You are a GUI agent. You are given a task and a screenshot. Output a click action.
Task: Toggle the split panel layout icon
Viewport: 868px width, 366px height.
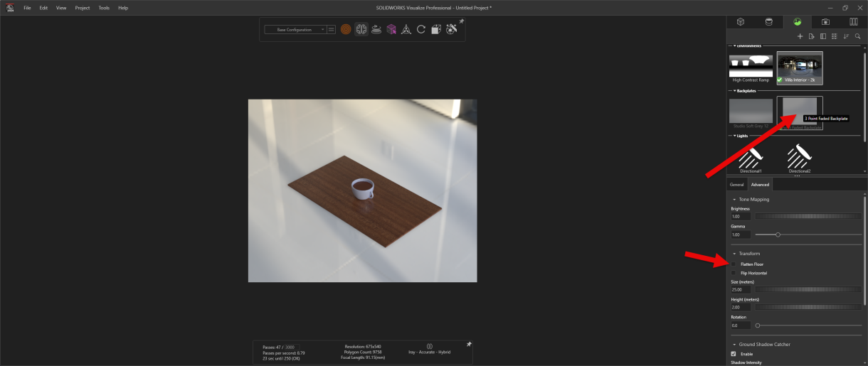pos(823,36)
